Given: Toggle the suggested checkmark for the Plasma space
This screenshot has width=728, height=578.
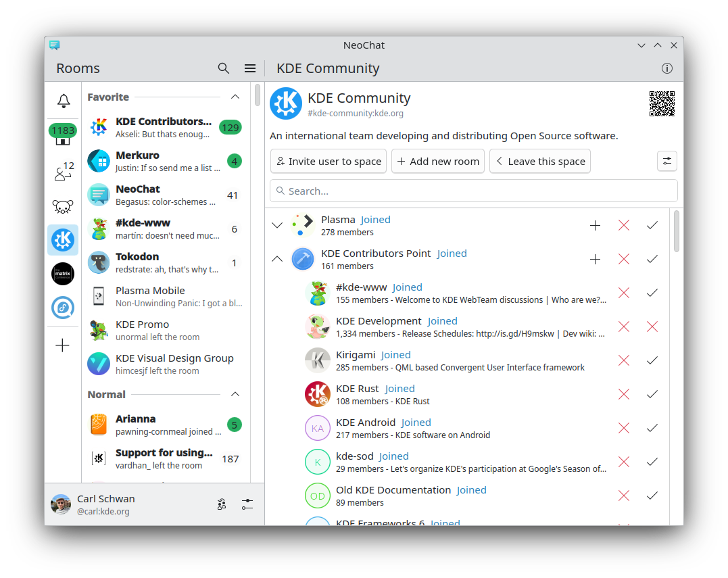Looking at the screenshot, I should click(652, 225).
